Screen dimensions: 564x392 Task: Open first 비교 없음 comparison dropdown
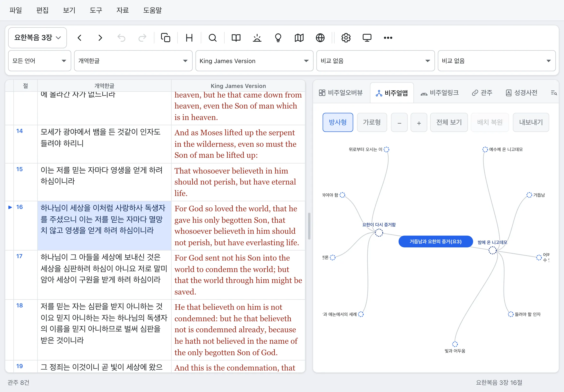click(375, 61)
